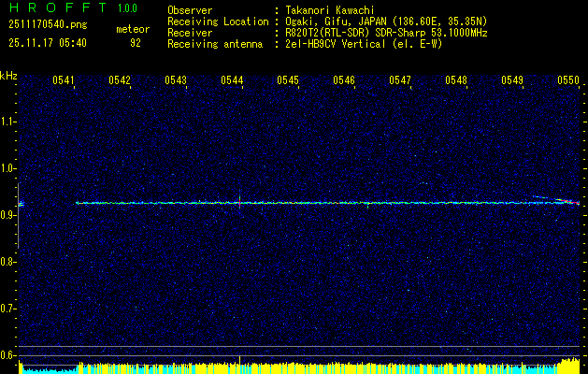This screenshot has height=374, width=588.
Task: Click the HROFFT title text
Action: pos(58,7)
